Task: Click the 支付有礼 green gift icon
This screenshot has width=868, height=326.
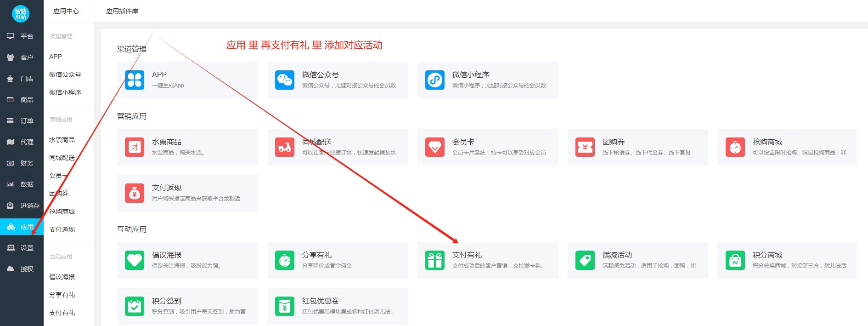Action: (435, 260)
